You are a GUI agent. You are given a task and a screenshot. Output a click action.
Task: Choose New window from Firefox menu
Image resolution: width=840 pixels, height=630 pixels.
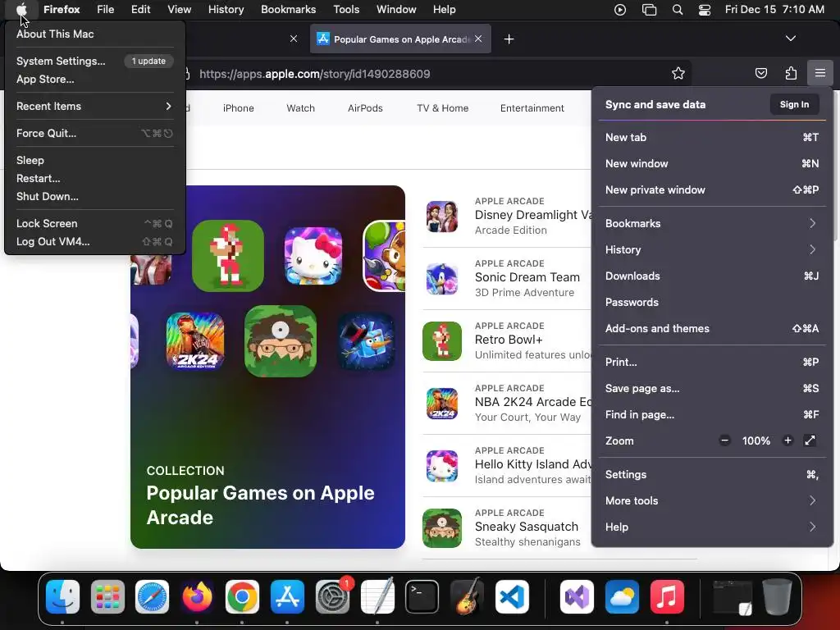point(712,163)
